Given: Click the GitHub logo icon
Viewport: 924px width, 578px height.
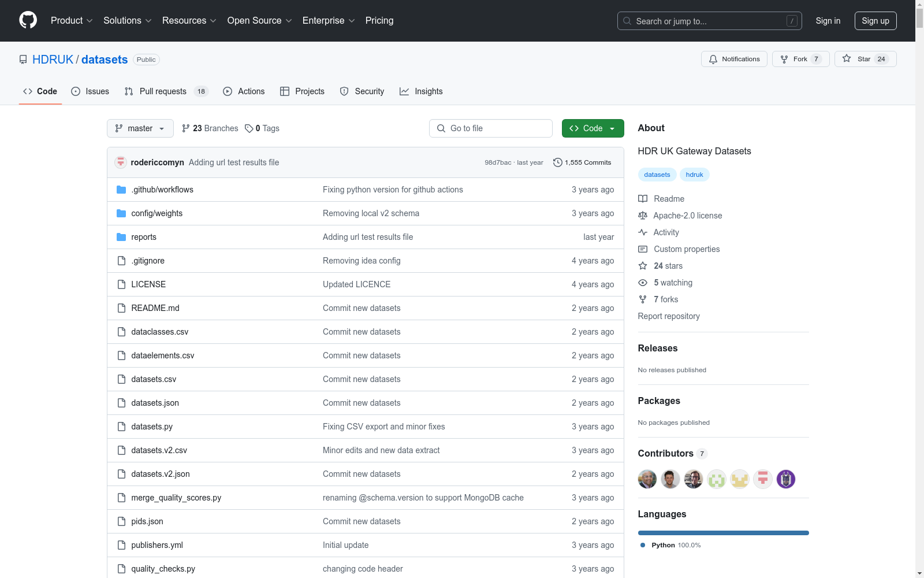Looking at the screenshot, I should pyautogui.click(x=28, y=20).
